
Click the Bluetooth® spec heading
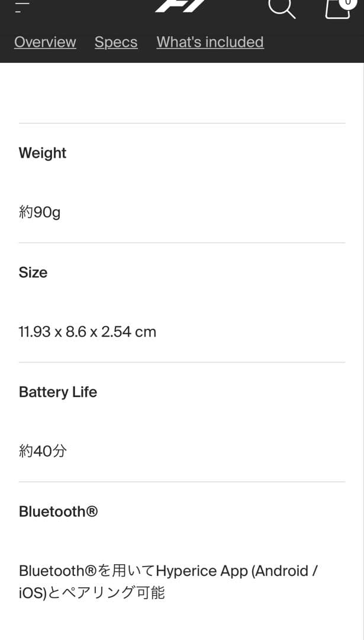(58, 511)
